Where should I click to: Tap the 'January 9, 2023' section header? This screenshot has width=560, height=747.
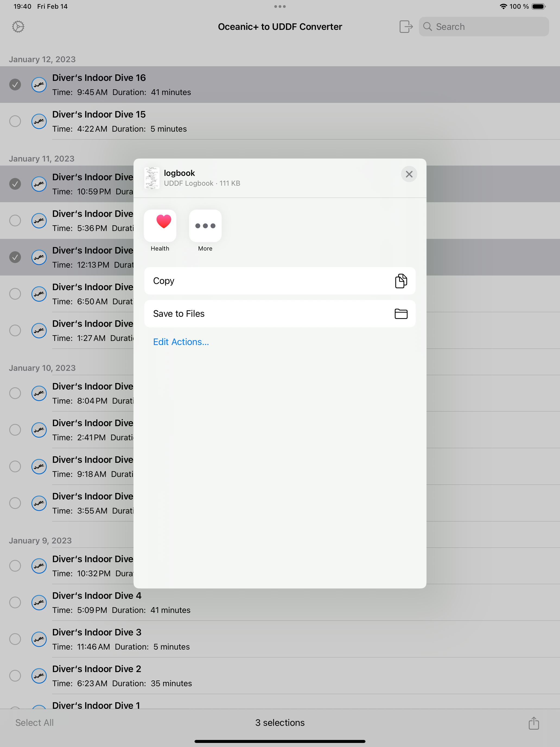click(x=40, y=541)
